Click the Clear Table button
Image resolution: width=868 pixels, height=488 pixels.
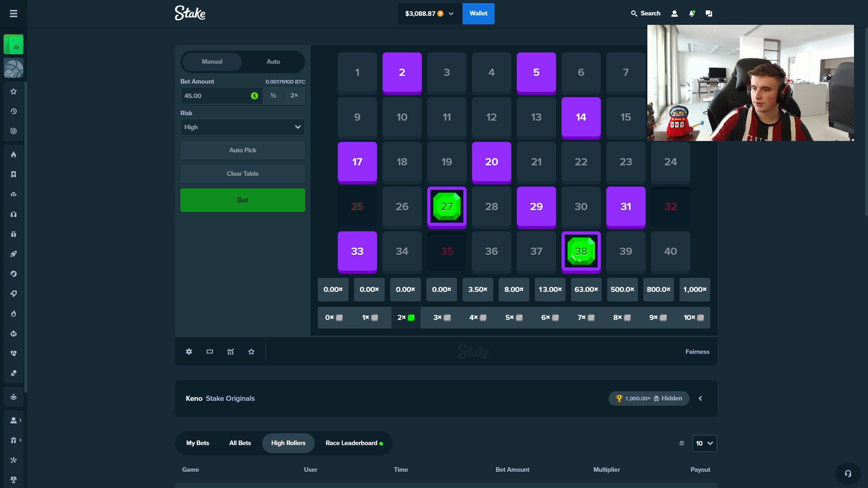click(x=243, y=174)
